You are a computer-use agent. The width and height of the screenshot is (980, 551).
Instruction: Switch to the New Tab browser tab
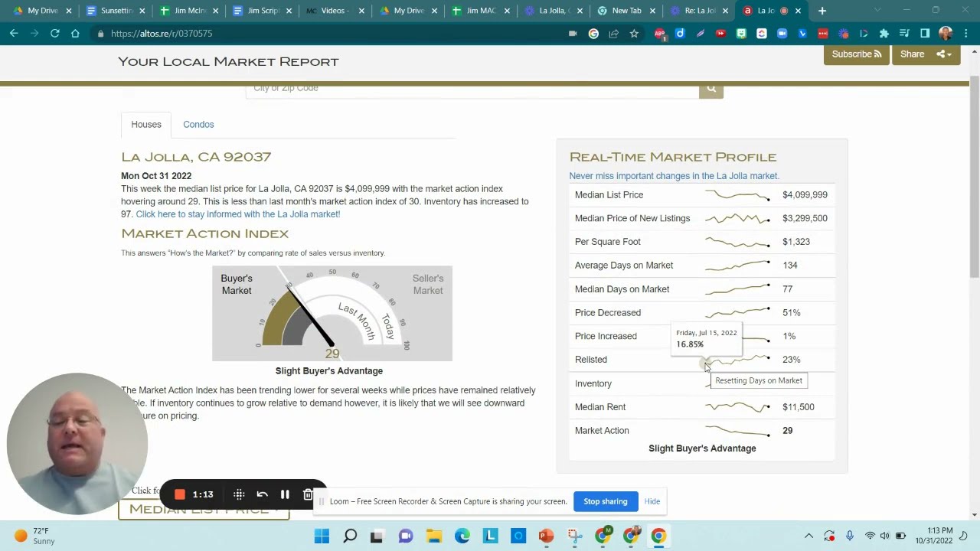(626, 11)
